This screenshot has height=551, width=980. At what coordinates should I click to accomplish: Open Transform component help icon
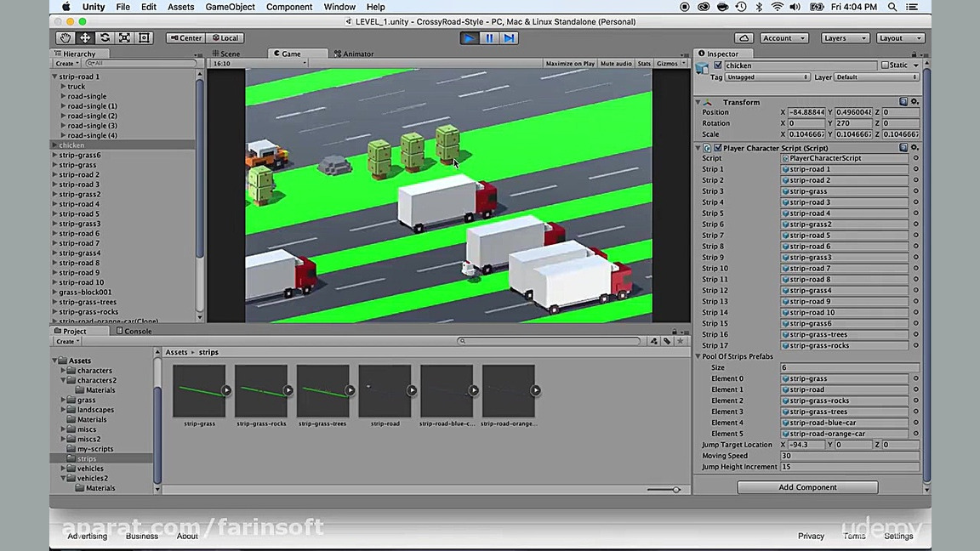tap(903, 102)
